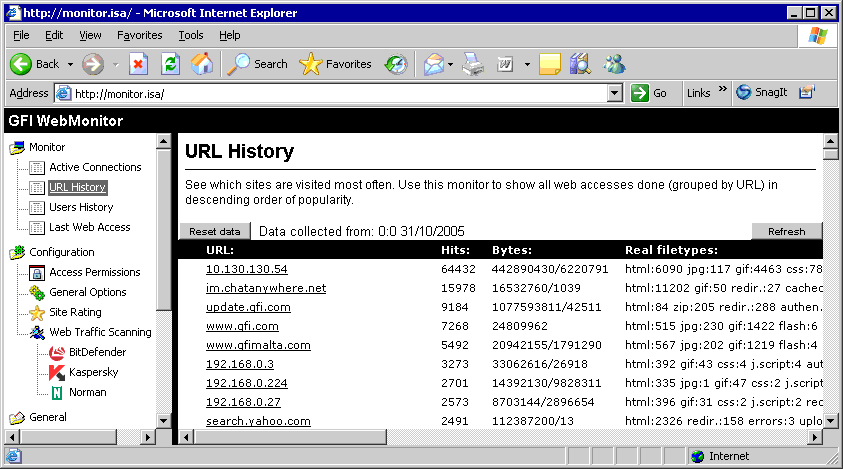Open the search.yahoo.com link
Viewport: 843px width, 469px height.
tap(258, 421)
